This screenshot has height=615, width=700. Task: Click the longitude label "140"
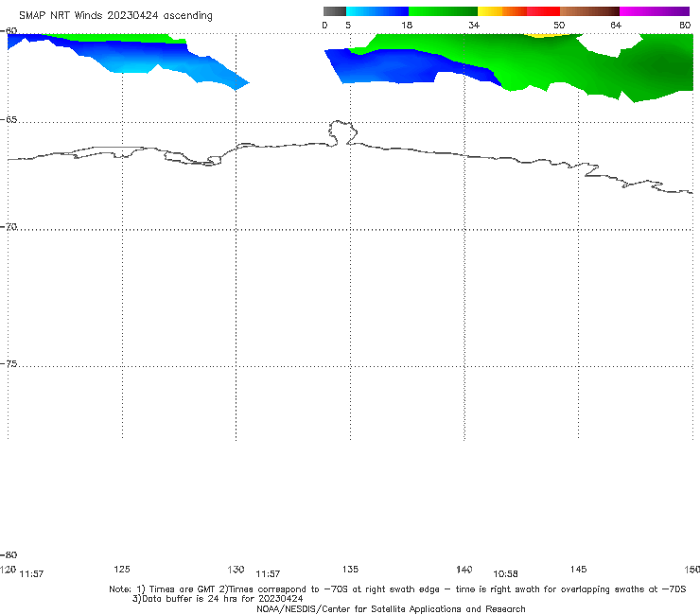point(464,570)
